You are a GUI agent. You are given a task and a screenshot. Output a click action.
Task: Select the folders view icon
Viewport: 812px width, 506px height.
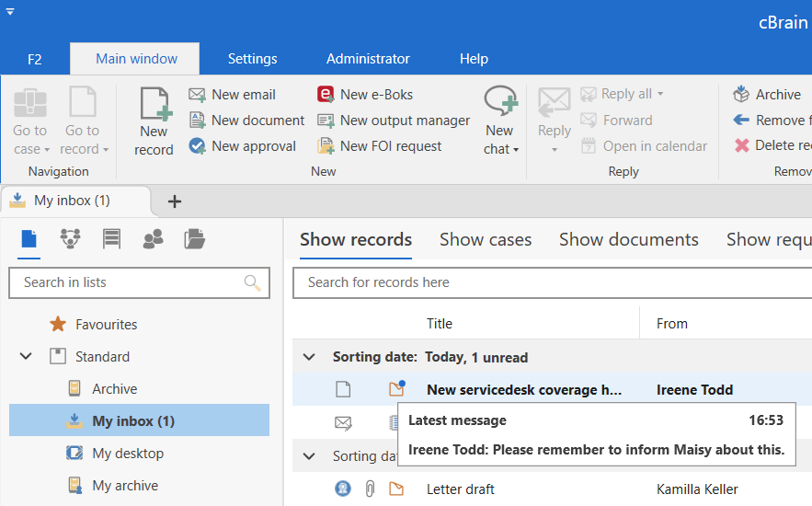[195, 239]
